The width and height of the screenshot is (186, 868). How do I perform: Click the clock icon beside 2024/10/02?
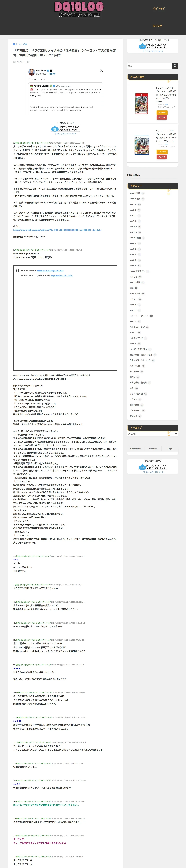coord(14,62)
